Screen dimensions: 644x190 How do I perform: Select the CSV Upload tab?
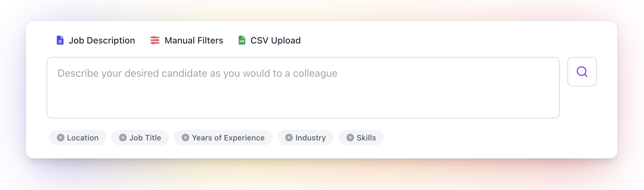click(275, 41)
